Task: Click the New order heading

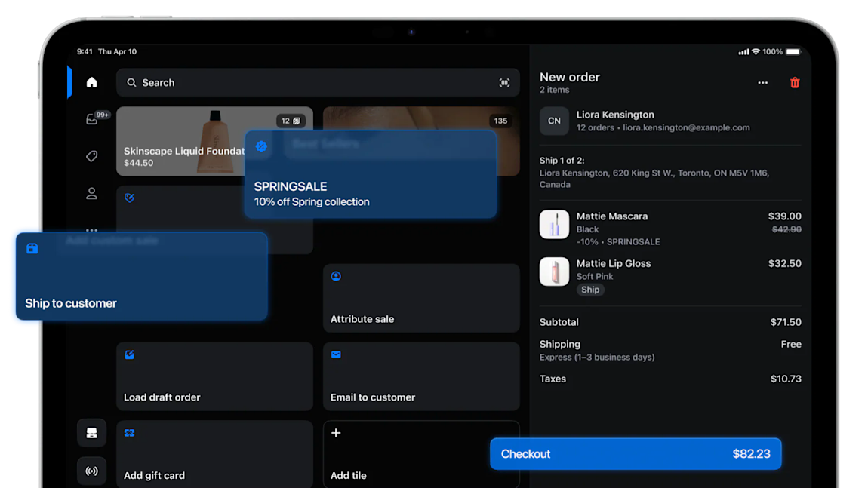Action: pos(570,77)
